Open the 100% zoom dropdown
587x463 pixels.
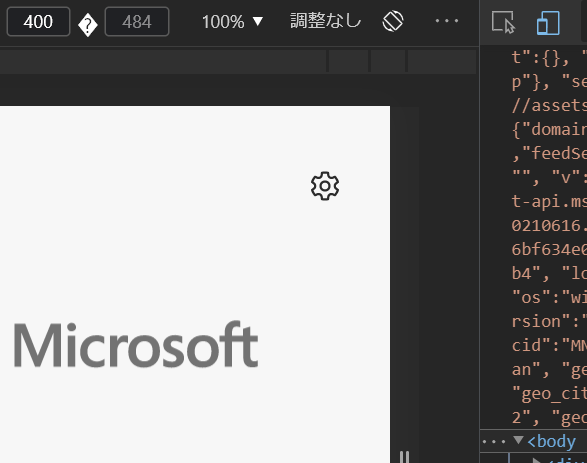click(x=232, y=22)
